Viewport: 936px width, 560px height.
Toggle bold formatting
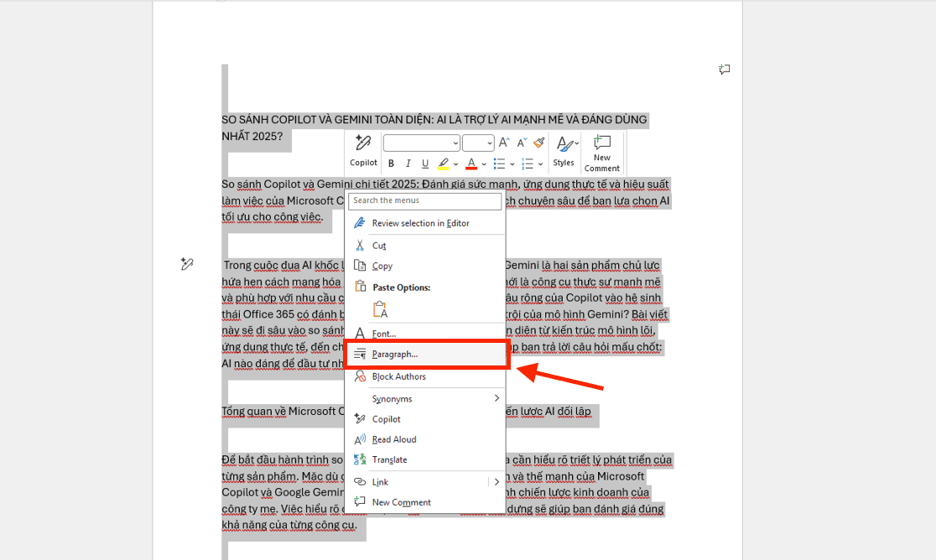391,163
